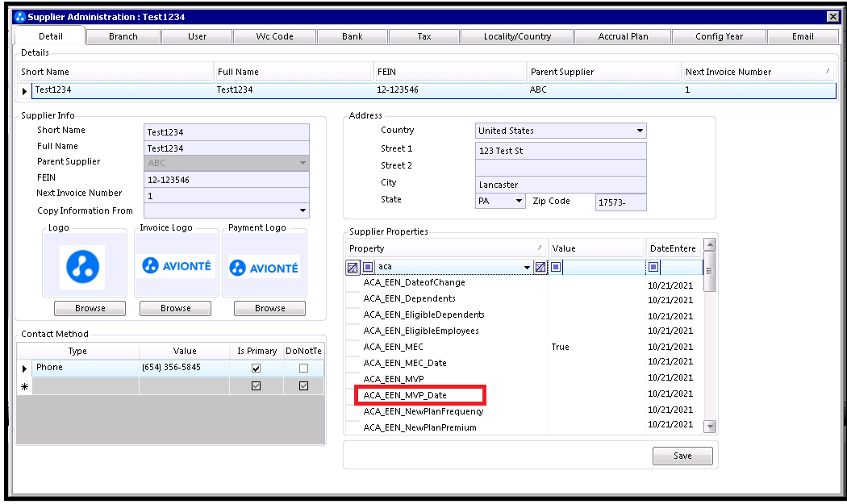This screenshot has height=504, width=847.
Task: Click the up arrow of the Supplier Properties scrollbar
Action: click(x=711, y=244)
